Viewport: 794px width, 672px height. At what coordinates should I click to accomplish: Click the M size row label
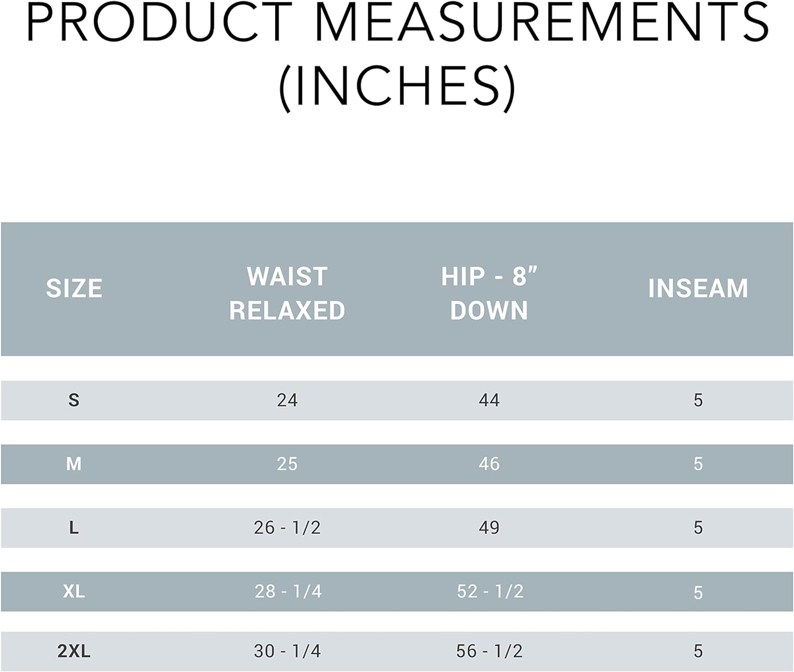pyautogui.click(x=74, y=464)
